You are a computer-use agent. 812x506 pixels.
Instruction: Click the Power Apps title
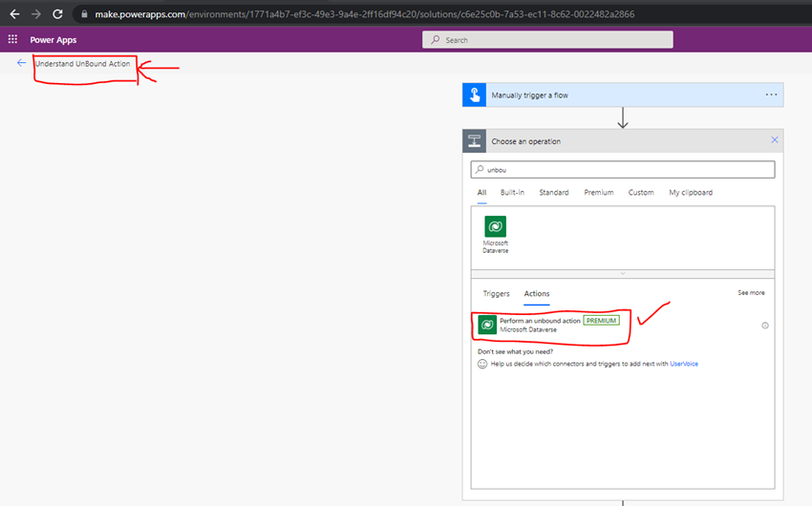coord(53,40)
